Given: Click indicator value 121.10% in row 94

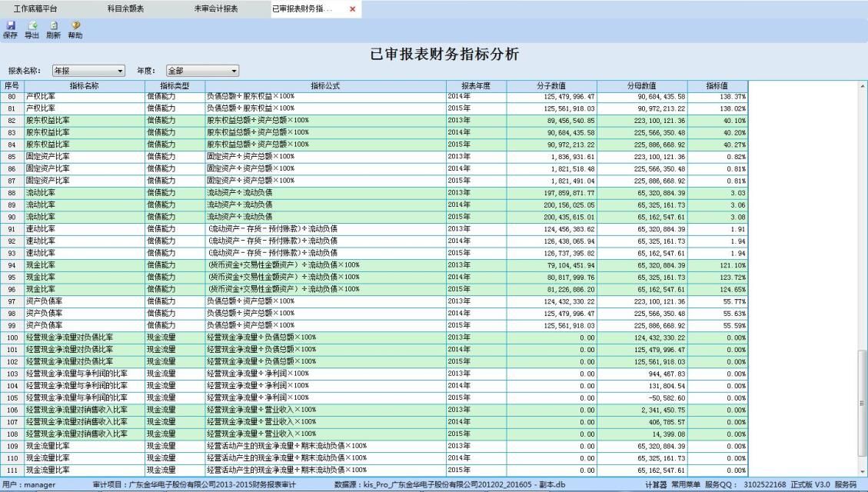Looking at the screenshot, I should click(x=733, y=266).
